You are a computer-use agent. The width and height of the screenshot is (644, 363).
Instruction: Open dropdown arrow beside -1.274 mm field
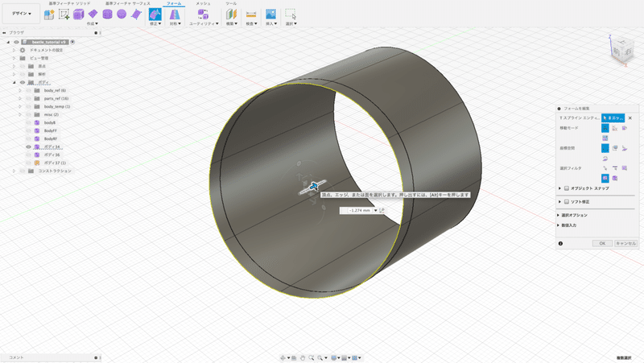click(375, 210)
